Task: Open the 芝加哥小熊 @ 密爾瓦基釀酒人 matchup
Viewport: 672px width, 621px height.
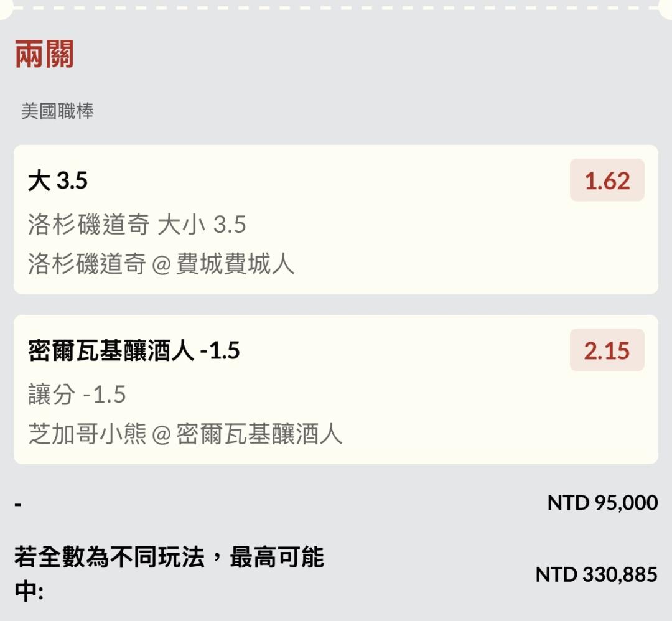Action: pos(185,434)
